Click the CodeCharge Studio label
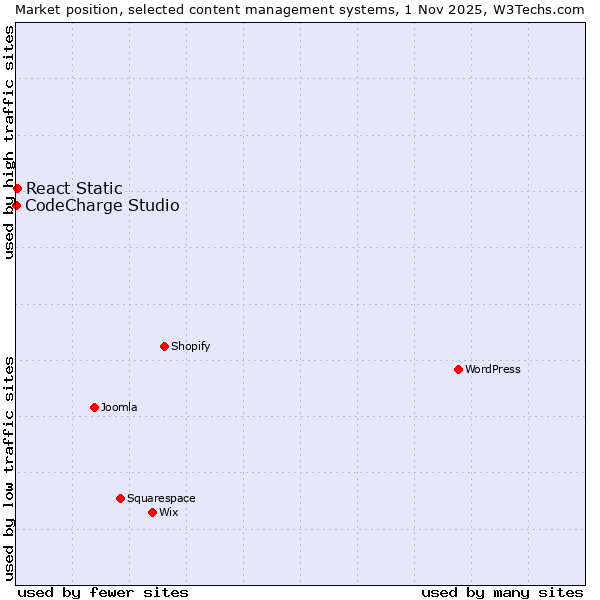Image resolution: width=600 pixels, height=600 pixels. coord(102,206)
